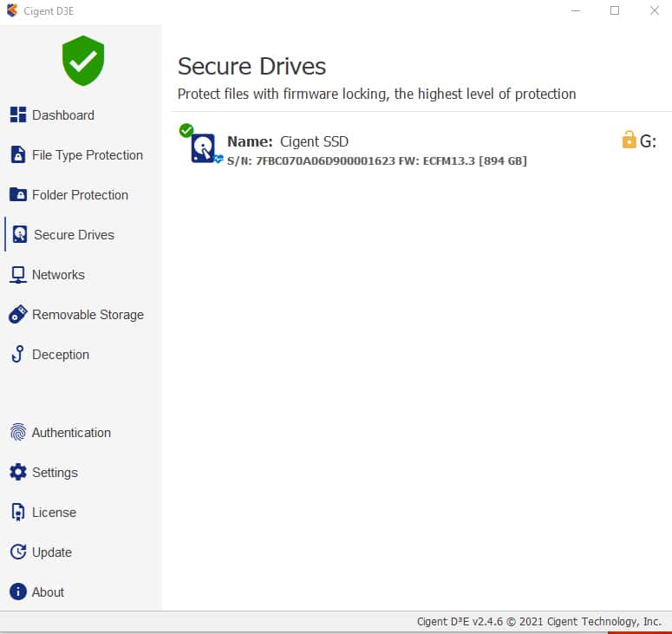This screenshot has width=672, height=634.
Task: Click the License certificate icon
Action: point(18,512)
